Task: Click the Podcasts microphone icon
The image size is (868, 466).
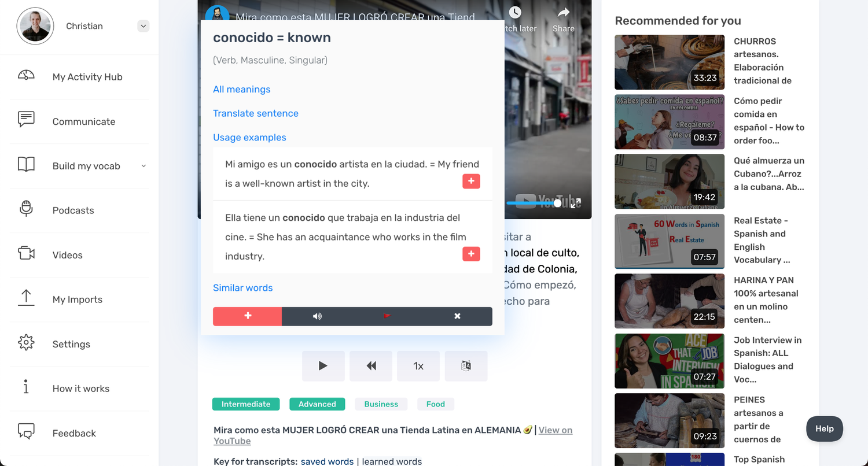Action: click(25, 210)
